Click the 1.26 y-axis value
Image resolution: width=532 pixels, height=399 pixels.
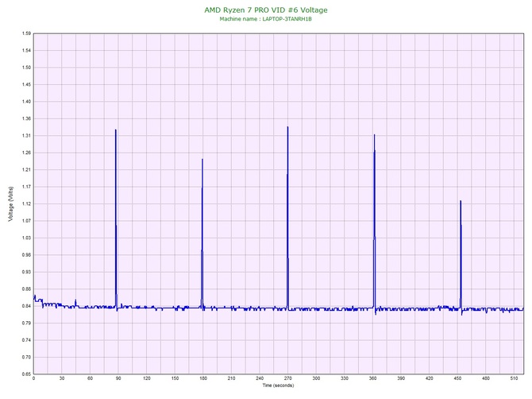click(26, 153)
